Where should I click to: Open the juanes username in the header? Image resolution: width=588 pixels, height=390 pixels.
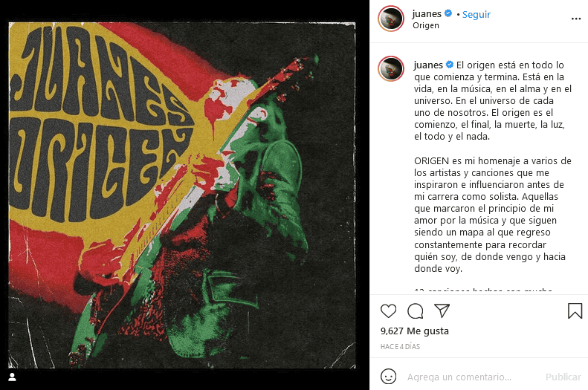pyautogui.click(x=427, y=14)
